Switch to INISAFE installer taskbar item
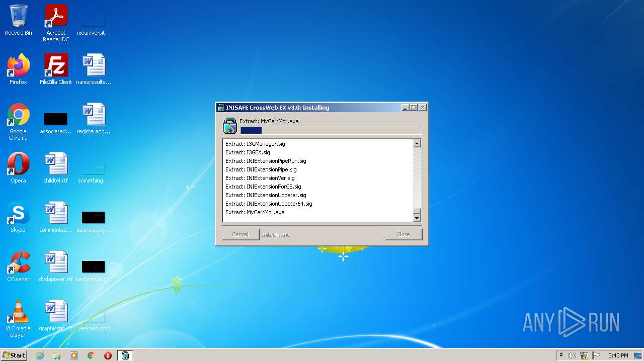Image resolution: width=644 pixels, height=362 pixels. (x=125, y=355)
